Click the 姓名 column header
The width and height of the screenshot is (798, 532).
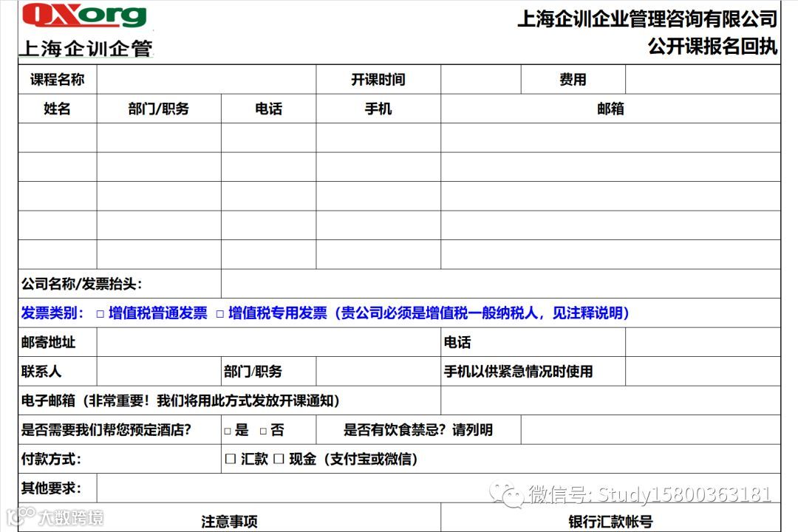tap(57, 109)
